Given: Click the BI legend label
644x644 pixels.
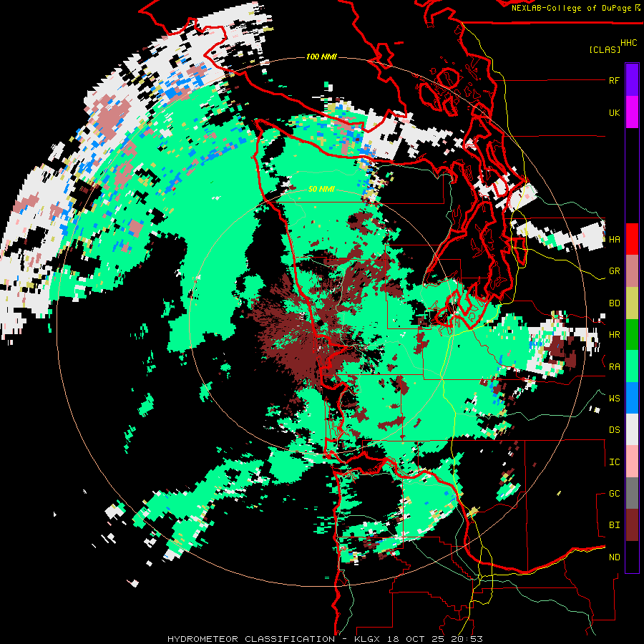Looking at the screenshot, I should coord(614,525).
